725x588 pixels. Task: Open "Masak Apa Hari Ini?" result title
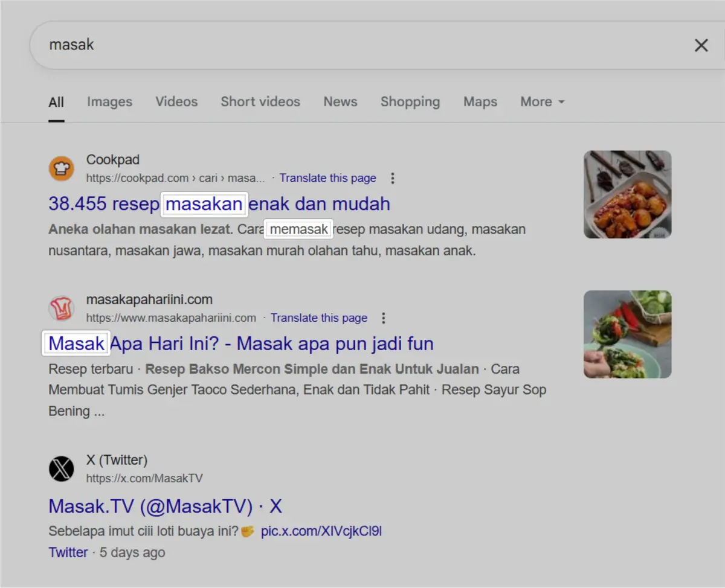[241, 344]
